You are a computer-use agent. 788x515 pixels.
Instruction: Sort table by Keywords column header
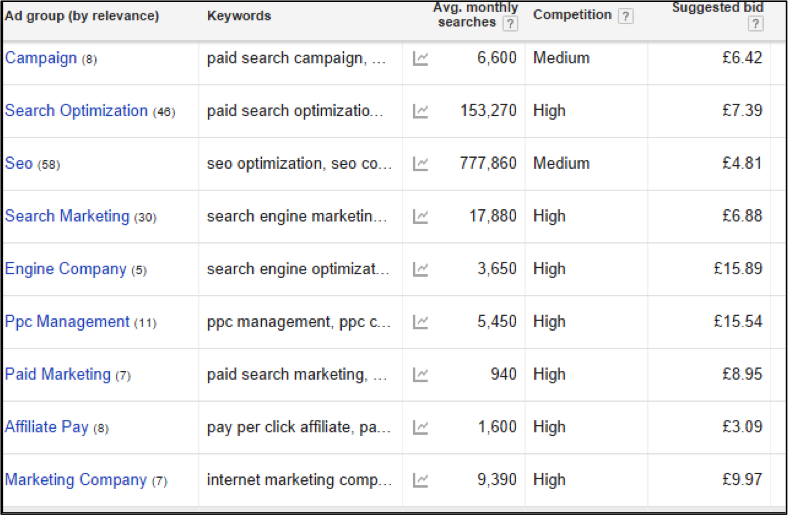(x=239, y=16)
